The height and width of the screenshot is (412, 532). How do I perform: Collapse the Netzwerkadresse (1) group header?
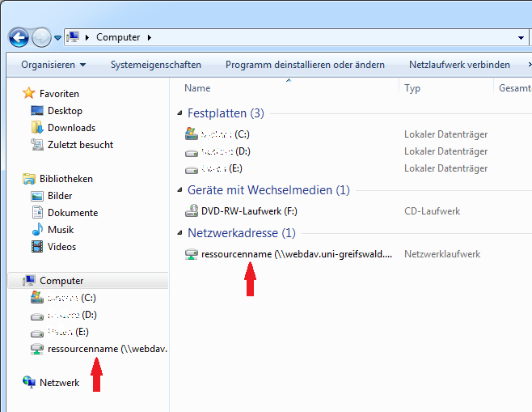point(179,233)
